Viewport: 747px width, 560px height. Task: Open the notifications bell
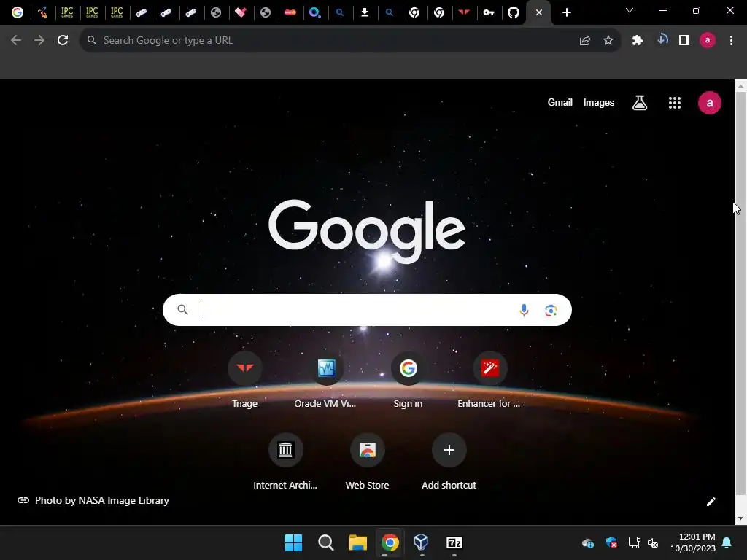727,542
